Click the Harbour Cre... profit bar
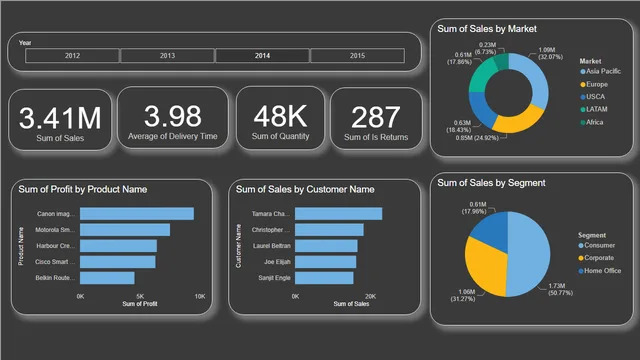Image resolution: width=640 pixels, height=360 pixels. tap(118, 246)
